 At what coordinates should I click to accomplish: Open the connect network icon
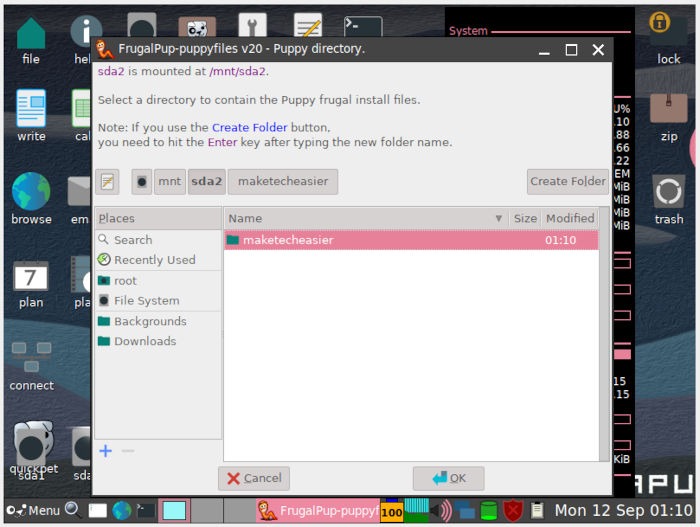coord(31,366)
